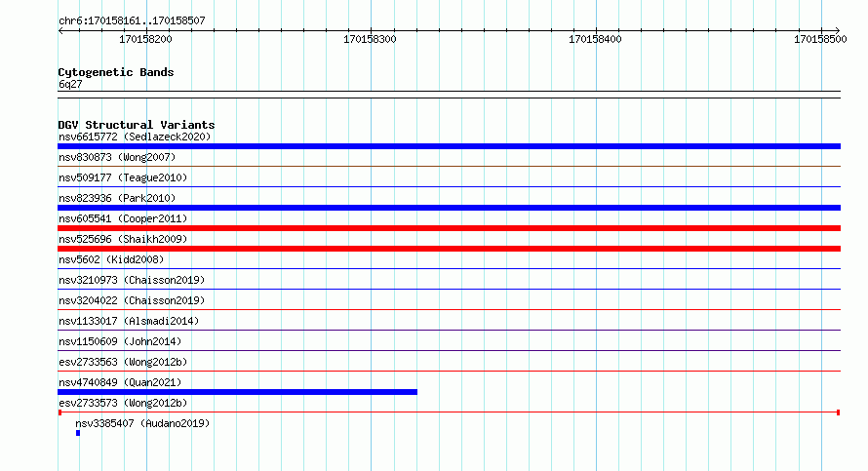Click ruler position 170158400
The image size is (868, 471).
click(x=595, y=39)
